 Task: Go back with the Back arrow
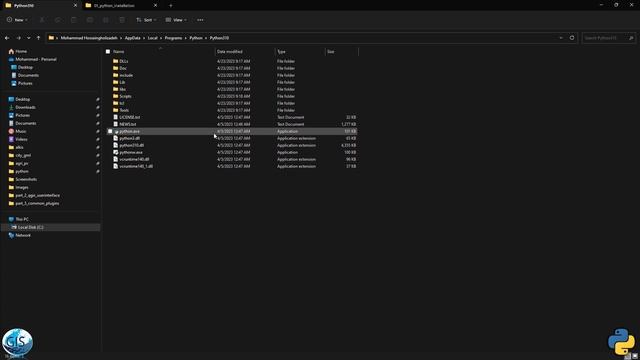point(7,38)
